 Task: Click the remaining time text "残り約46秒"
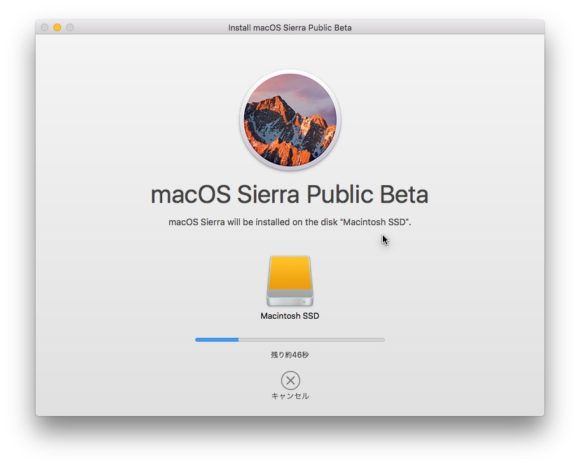pos(290,355)
